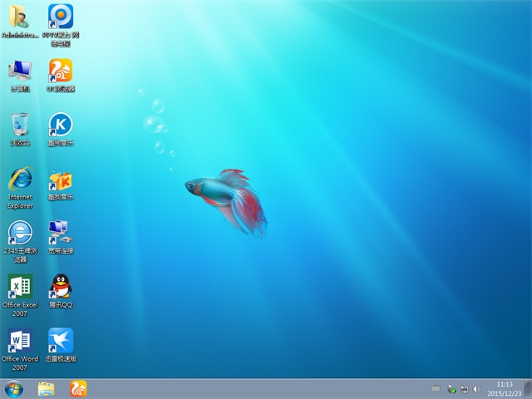The width and height of the screenshot is (532, 399).
Task: Launch the UC Browser desktop shortcut
Action: (x=61, y=71)
